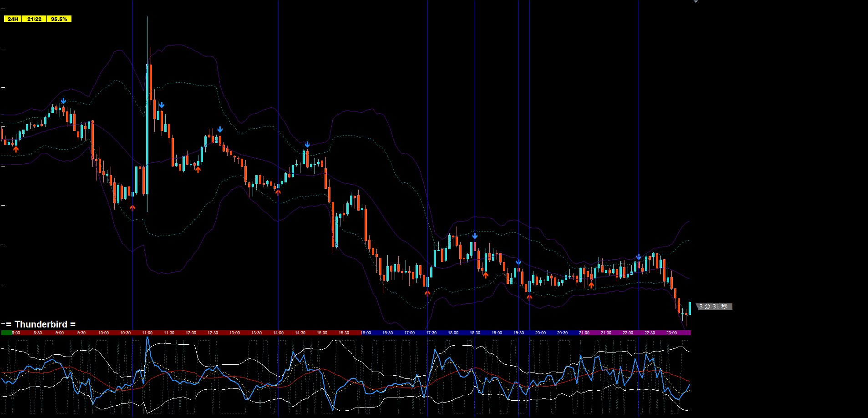The height and width of the screenshot is (418, 868).
Task: Click the 15:30 time label
Action: click(x=344, y=333)
